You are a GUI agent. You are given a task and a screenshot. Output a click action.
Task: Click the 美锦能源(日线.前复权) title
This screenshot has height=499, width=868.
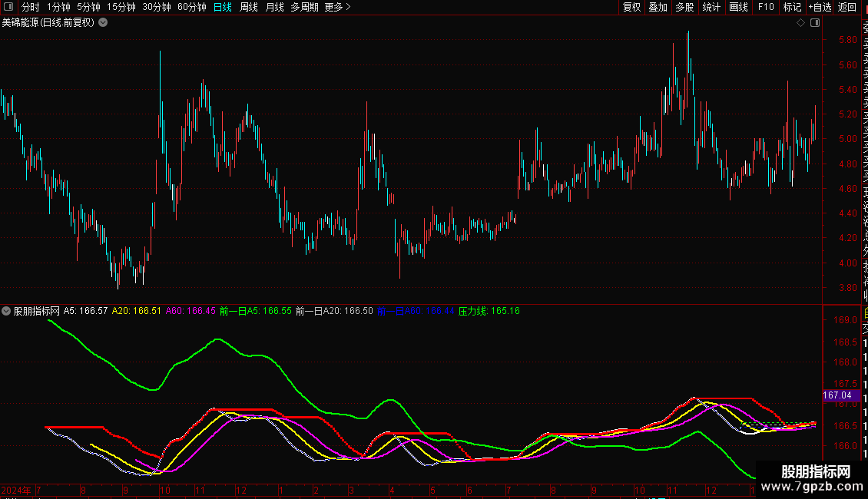coord(48,23)
